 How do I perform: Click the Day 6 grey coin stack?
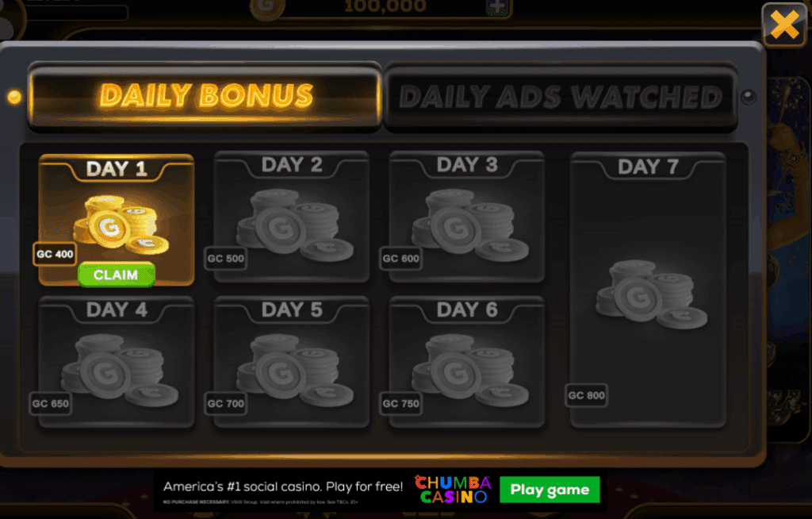(x=469, y=370)
